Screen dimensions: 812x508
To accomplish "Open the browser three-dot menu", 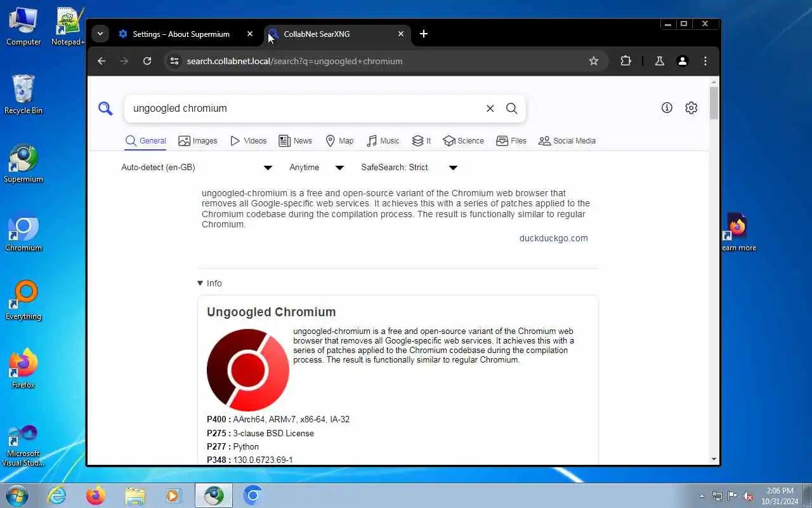I will [705, 61].
